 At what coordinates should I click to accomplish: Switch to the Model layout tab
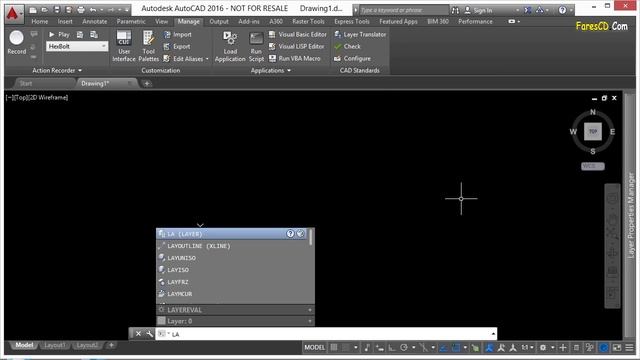pyautogui.click(x=24, y=345)
